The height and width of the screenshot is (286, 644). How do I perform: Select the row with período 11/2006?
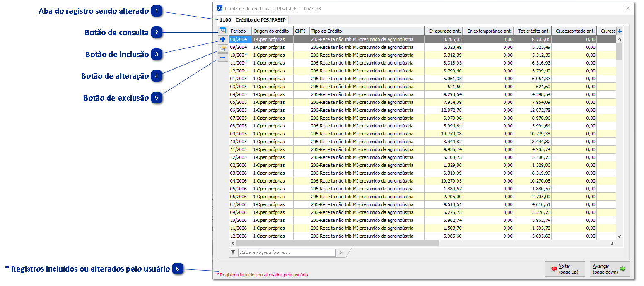point(422,228)
